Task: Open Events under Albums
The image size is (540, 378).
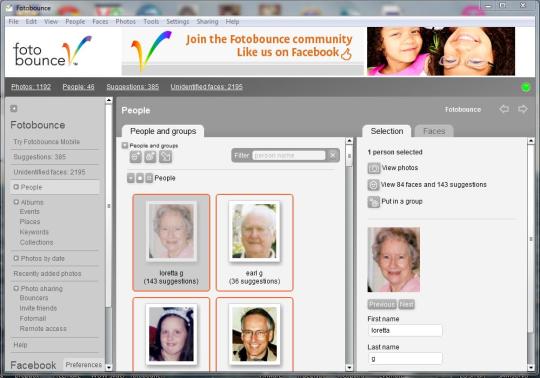Action: [30, 212]
